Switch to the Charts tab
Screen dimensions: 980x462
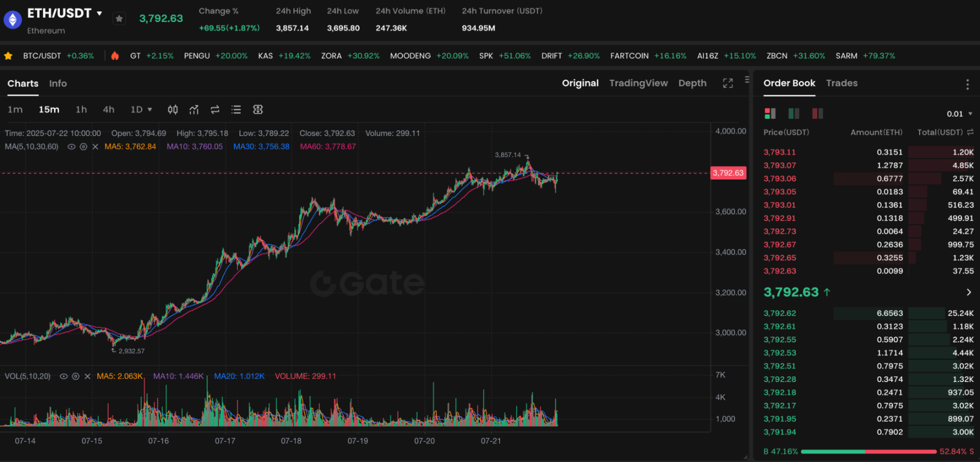[23, 83]
